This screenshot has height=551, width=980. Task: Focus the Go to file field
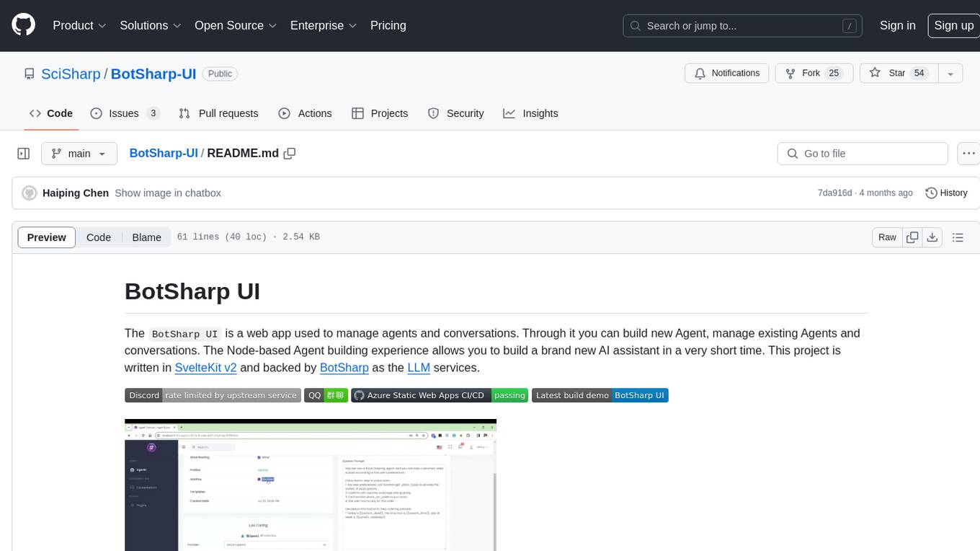(x=863, y=154)
